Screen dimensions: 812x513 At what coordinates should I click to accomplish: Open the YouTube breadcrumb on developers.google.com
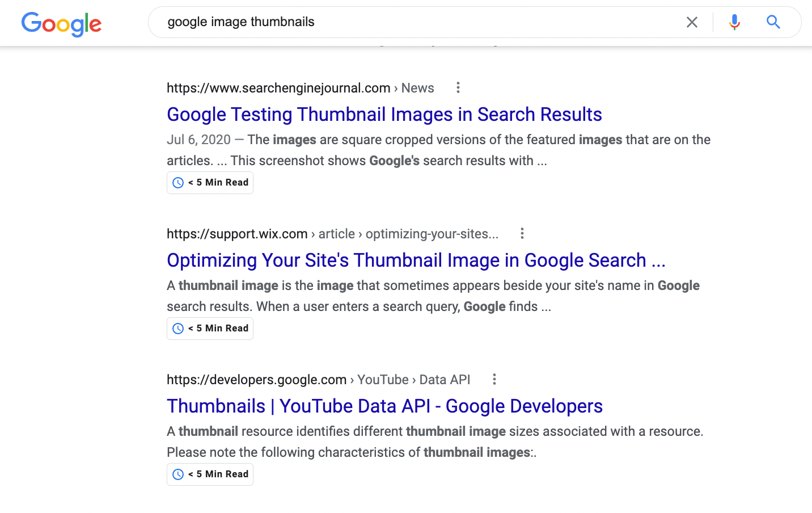click(383, 379)
